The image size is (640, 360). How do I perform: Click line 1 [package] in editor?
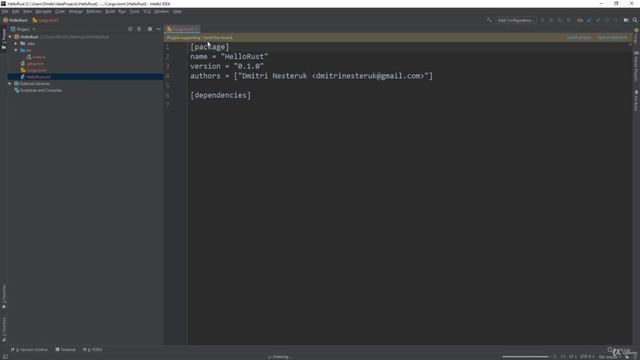click(x=209, y=47)
